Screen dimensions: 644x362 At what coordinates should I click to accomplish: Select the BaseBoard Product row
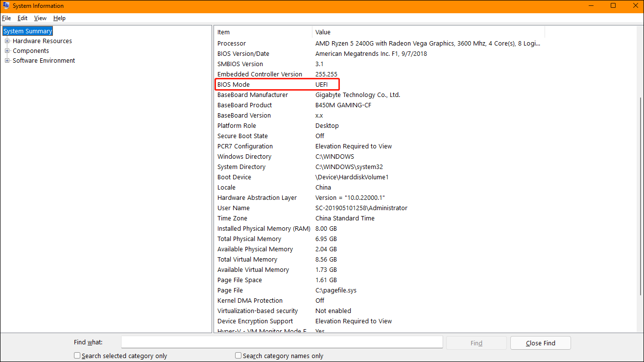[380, 105]
